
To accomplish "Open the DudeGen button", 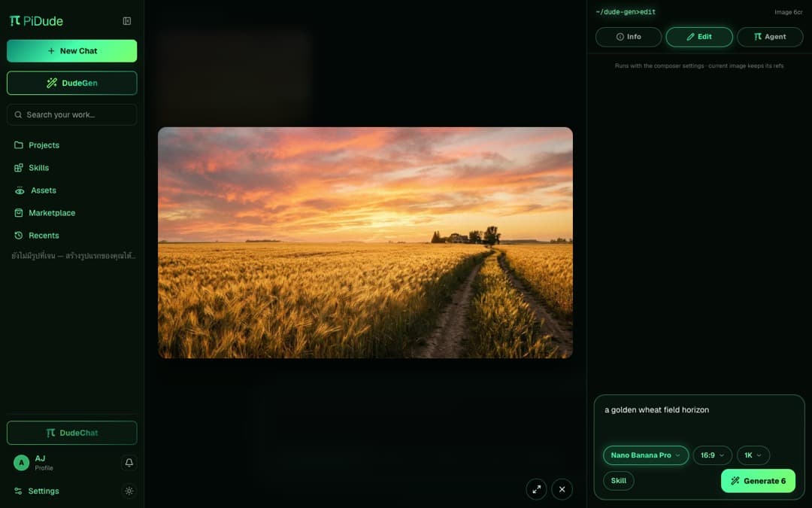I will 72,83.
